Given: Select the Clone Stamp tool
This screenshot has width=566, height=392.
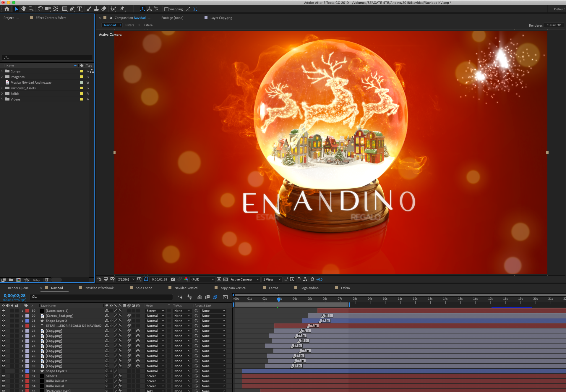Looking at the screenshot, I should click(x=96, y=9).
